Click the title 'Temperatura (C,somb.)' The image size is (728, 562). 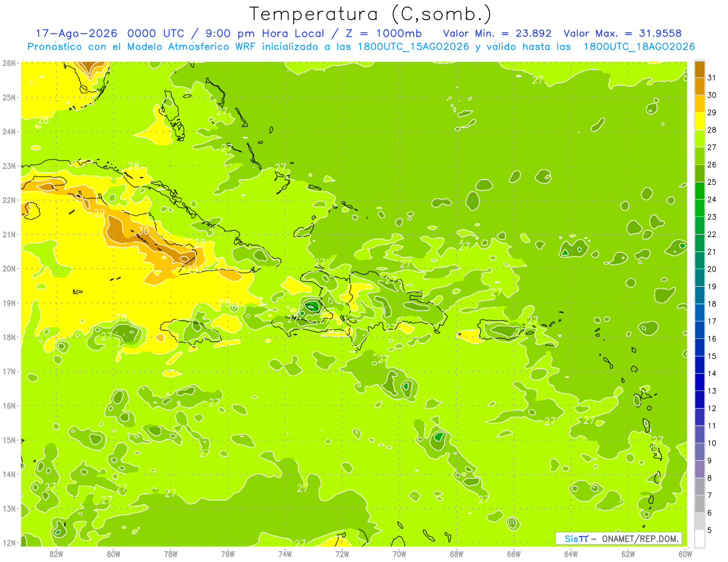370,15
